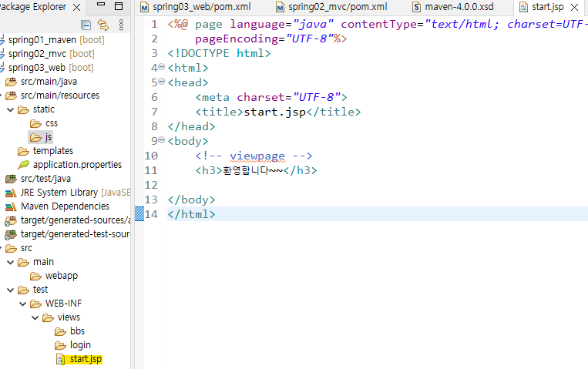Collapse the views folder
The width and height of the screenshot is (588, 369).
tap(35, 317)
